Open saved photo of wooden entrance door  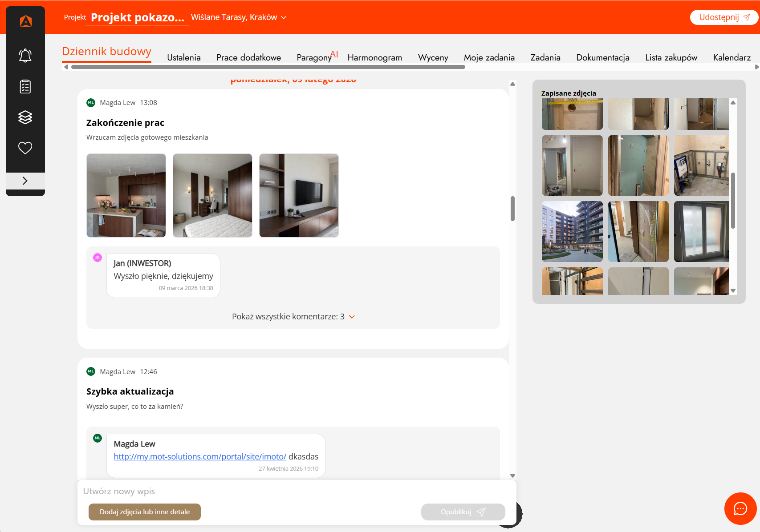[638, 231]
